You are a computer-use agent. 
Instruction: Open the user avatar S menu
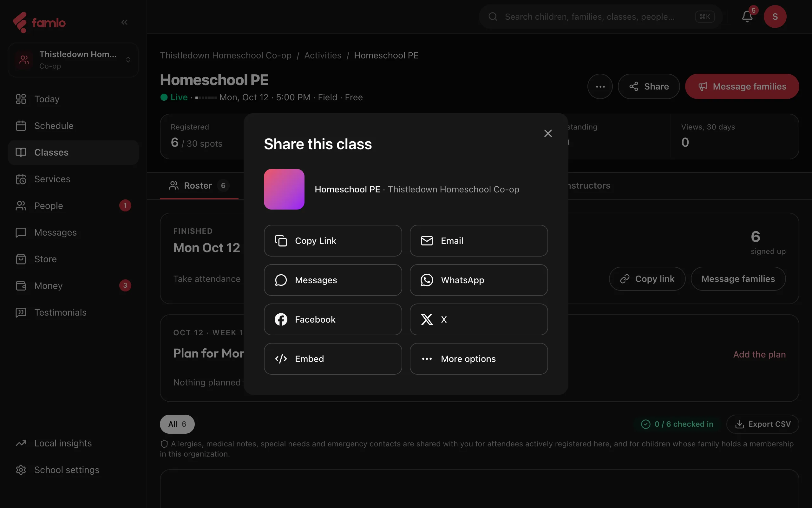pos(775,17)
